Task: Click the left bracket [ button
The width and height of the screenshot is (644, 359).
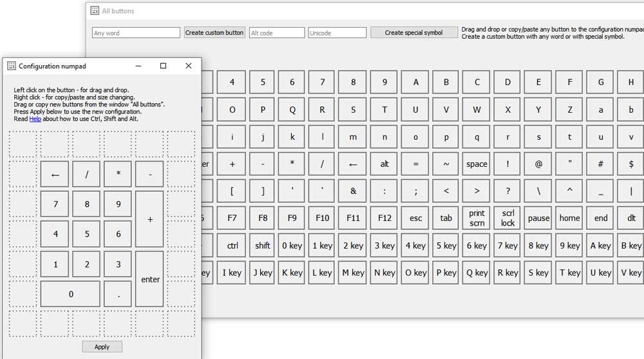Action: pyautogui.click(x=232, y=191)
